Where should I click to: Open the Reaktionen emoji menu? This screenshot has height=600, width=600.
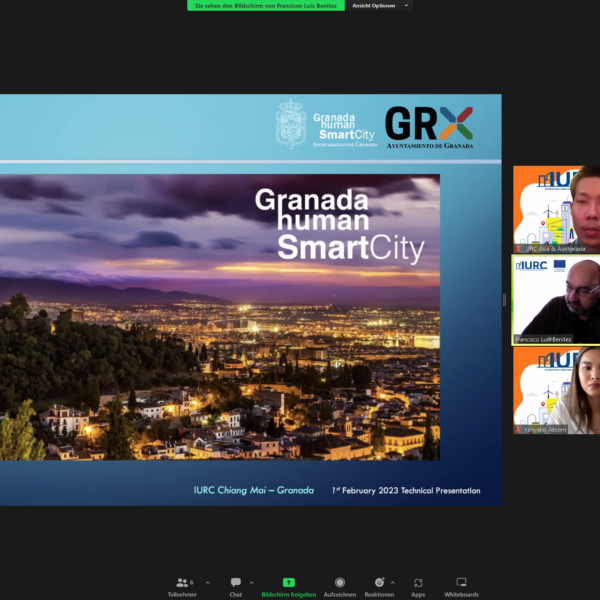click(x=379, y=587)
